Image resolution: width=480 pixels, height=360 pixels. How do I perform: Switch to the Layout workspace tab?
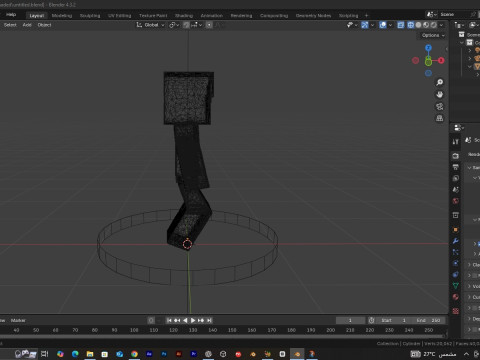pos(37,16)
